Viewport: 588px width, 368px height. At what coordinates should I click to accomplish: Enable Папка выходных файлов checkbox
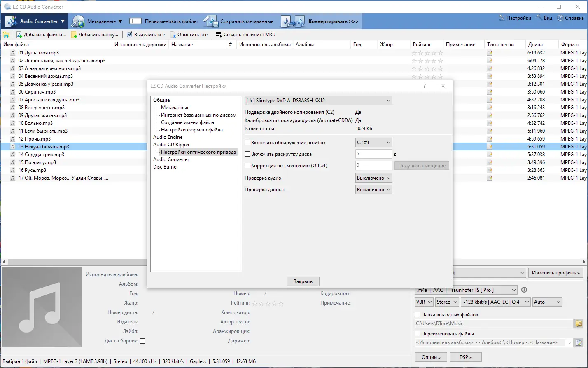pos(418,315)
